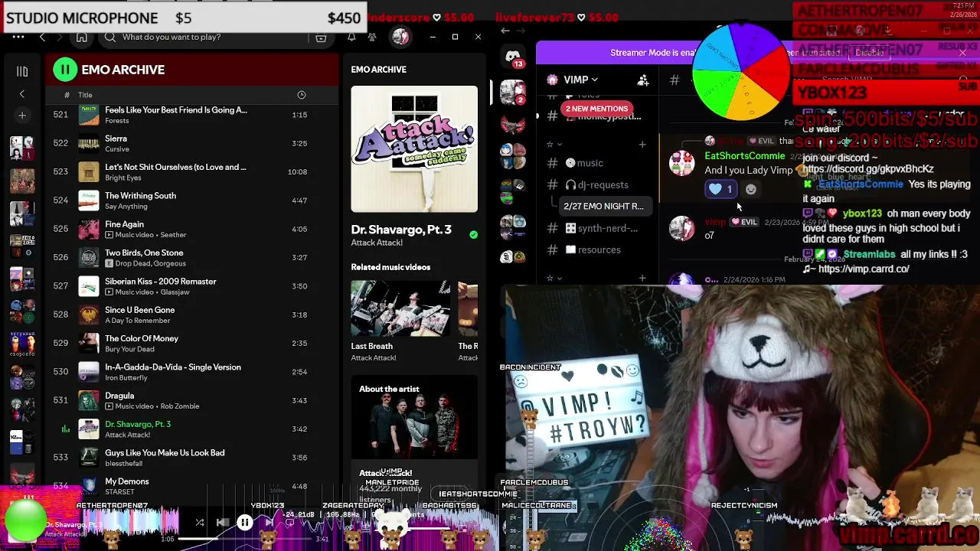The height and width of the screenshot is (551, 980).
Task: Open Bright Eyes artist link
Action: point(123,178)
